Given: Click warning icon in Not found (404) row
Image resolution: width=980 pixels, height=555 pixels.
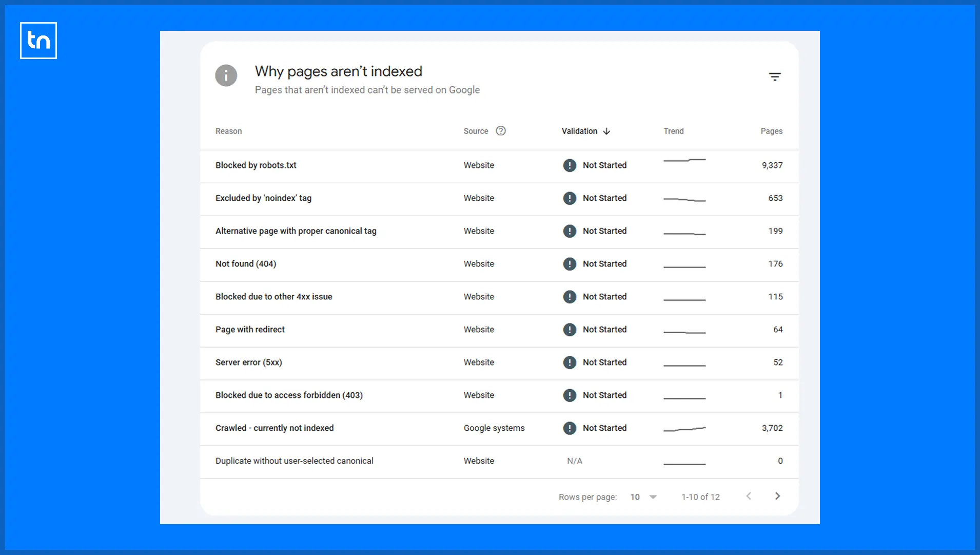Looking at the screenshot, I should click(x=570, y=264).
